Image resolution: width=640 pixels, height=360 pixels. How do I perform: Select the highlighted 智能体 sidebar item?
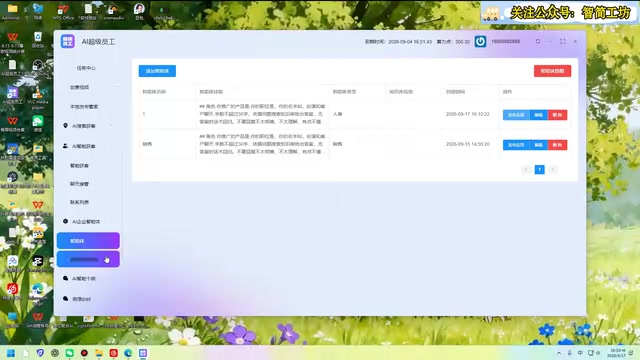click(x=88, y=241)
